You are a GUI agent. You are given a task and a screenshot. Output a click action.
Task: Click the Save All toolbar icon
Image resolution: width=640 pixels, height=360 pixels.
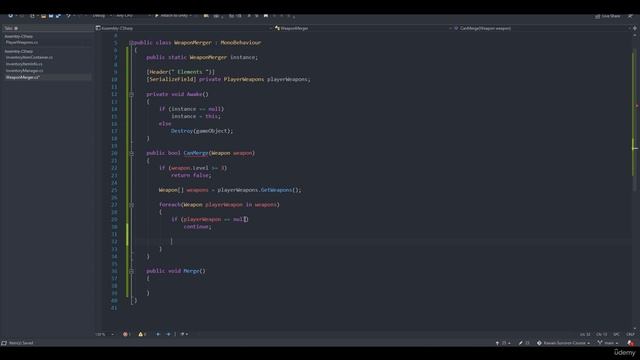[58, 16]
